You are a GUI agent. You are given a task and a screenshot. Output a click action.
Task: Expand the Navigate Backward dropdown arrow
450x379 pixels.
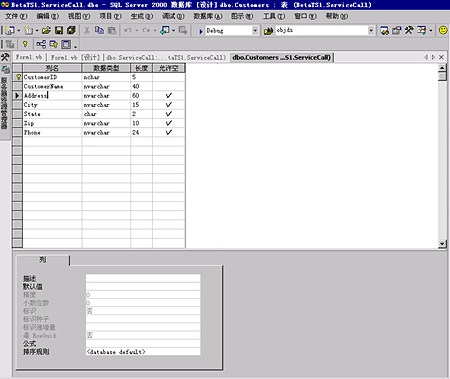[174, 31]
